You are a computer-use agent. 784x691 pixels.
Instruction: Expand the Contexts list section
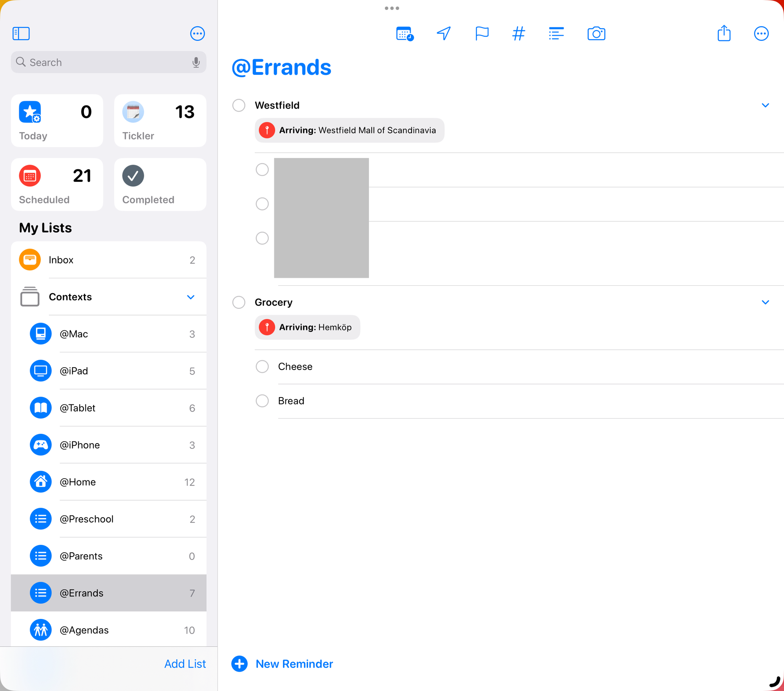tap(190, 296)
